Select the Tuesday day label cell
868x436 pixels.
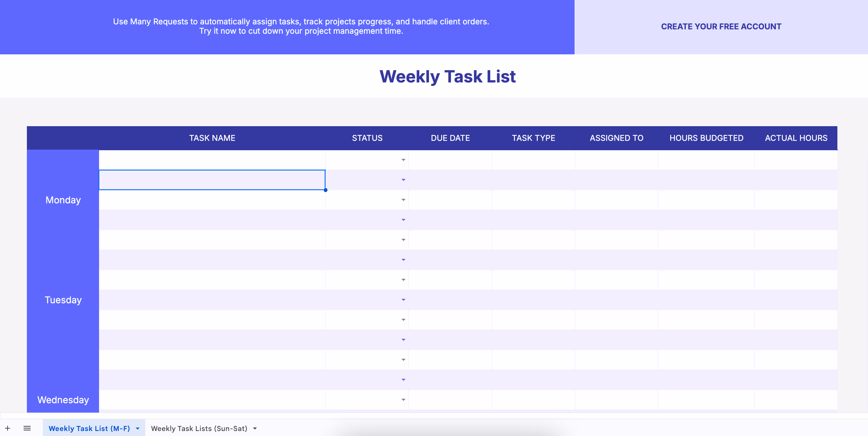(63, 300)
